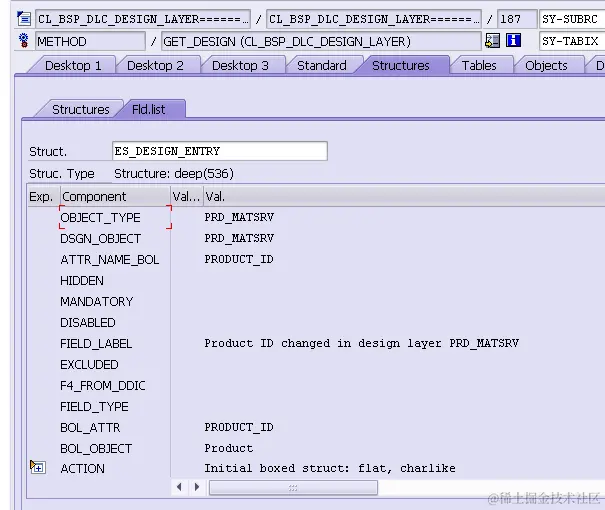The image size is (605, 510).
Task: Click the GET_DESIGN method name field
Action: (x=321, y=41)
